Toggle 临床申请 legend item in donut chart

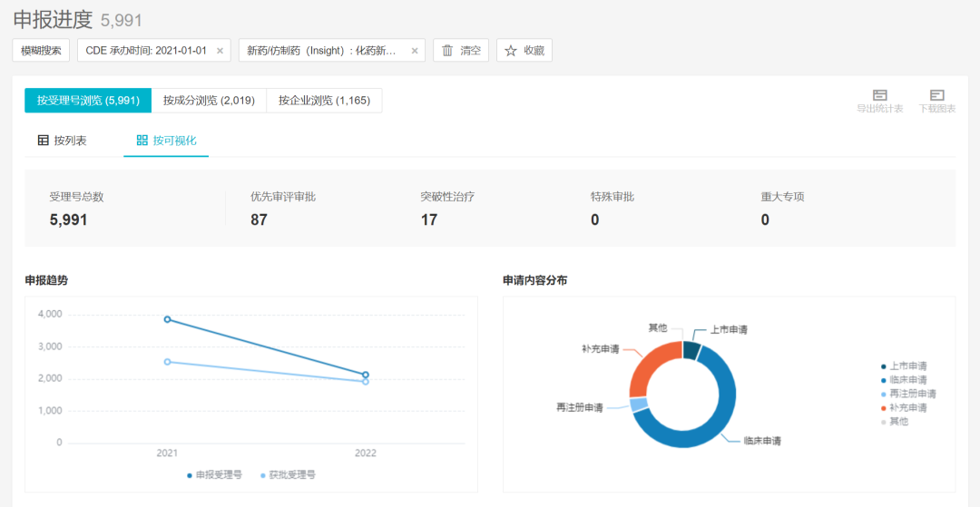tap(904, 380)
